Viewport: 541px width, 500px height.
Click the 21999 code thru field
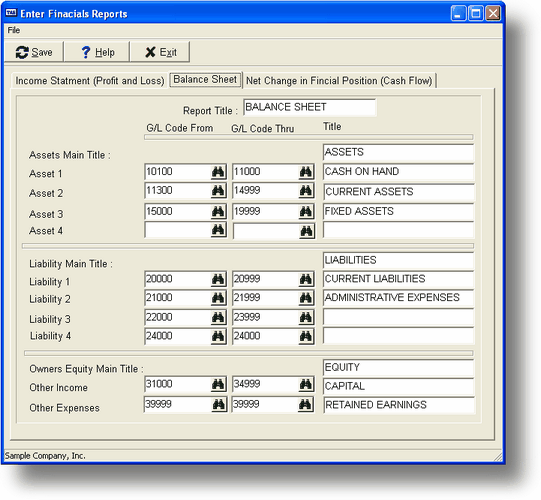(266, 298)
